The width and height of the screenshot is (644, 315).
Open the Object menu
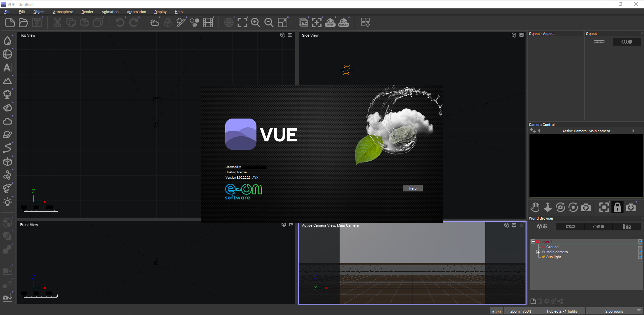coord(39,12)
